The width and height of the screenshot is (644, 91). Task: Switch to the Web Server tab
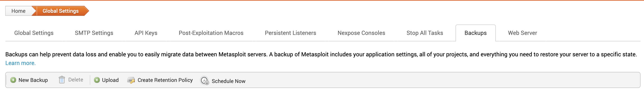[523, 33]
